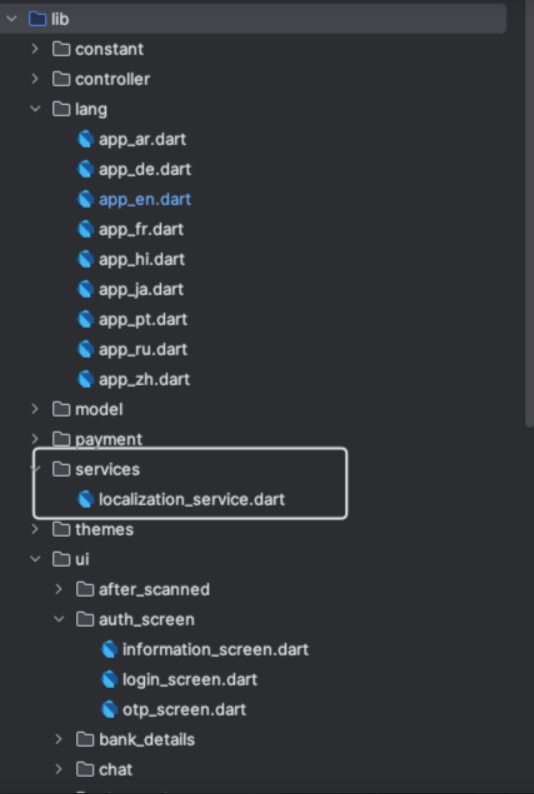Click the Dart icon beside login_screen.dart

tap(109, 680)
